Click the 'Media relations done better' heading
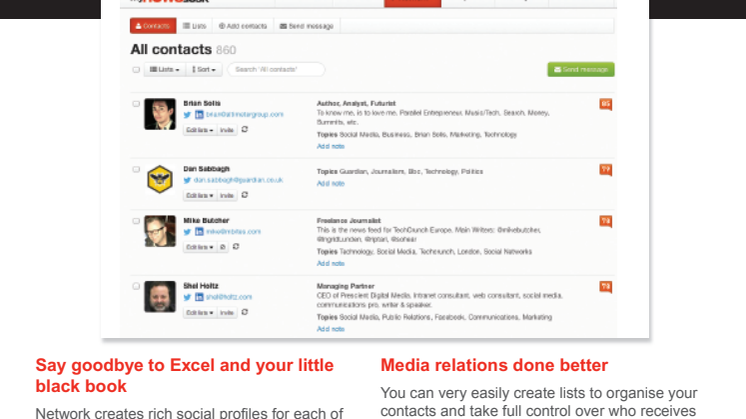Viewport: 746px width, 419px height. 494,365
